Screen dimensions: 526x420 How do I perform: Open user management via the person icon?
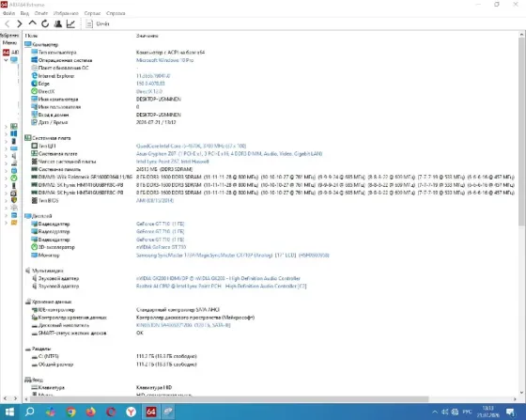tap(57, 23)
